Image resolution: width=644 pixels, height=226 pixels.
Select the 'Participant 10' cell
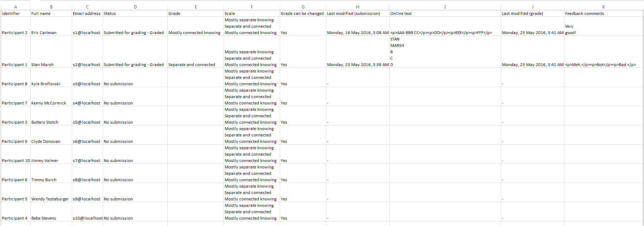click(16, 154)
